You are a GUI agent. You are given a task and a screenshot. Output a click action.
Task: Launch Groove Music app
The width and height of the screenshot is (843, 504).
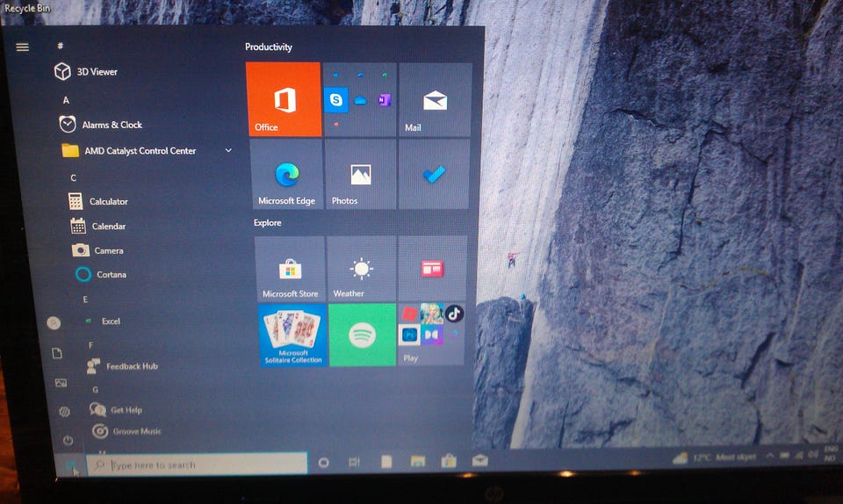point(126,431)
